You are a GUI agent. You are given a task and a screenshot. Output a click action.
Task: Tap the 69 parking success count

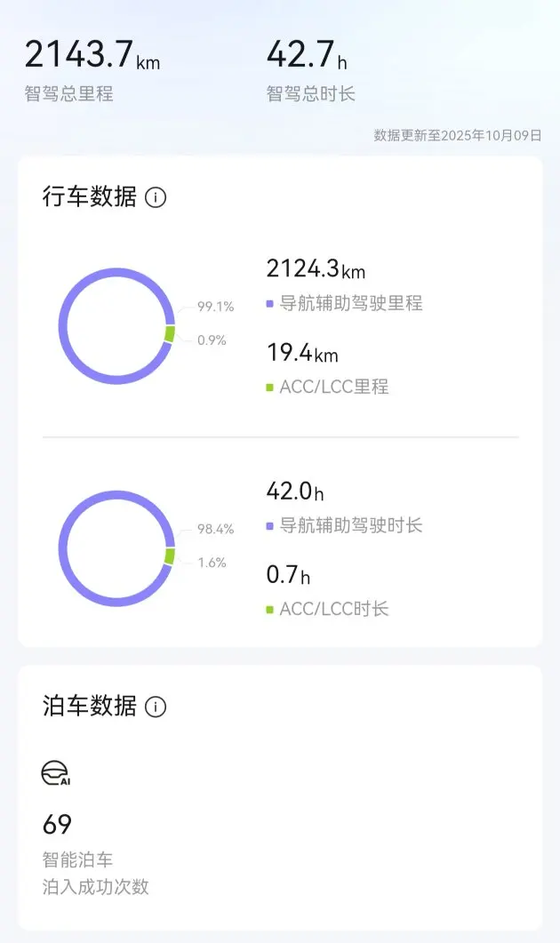pyautogui.click(x=57, y=825)
